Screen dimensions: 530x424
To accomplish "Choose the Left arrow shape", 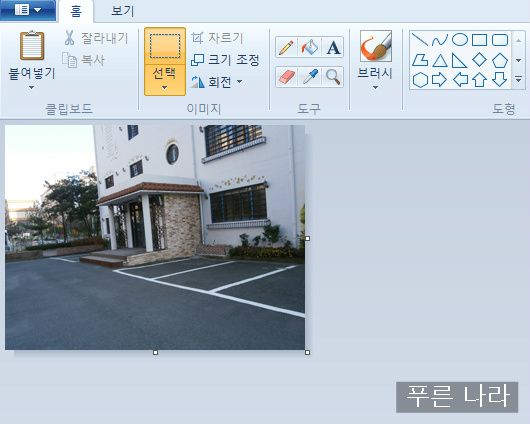I will [x=460, y=80].
